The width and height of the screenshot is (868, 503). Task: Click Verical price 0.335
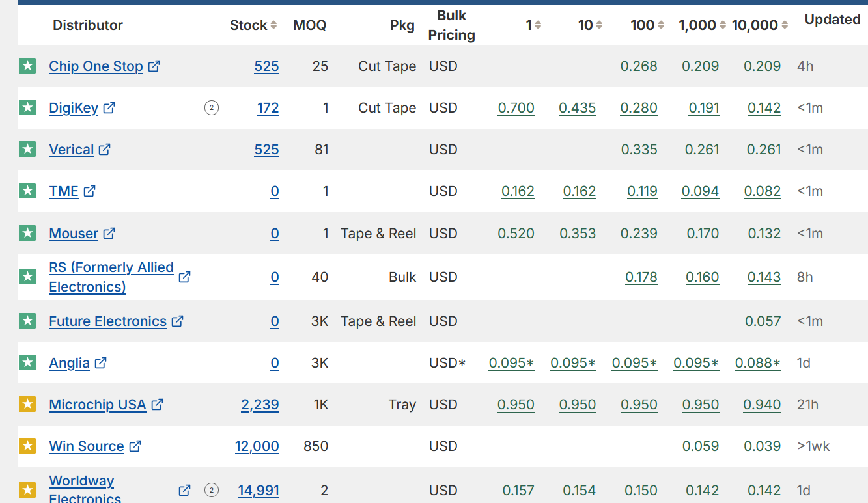coord(639,150)
